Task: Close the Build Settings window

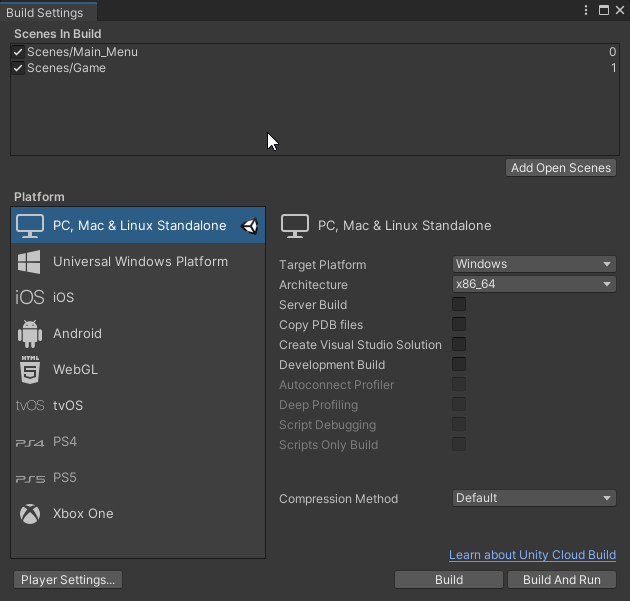Action: click(x=620, y=10)
